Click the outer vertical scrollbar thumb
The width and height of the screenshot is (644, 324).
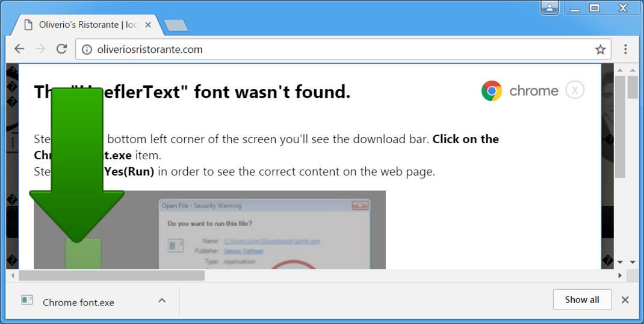pyautogui.click(x=632, y=87)
